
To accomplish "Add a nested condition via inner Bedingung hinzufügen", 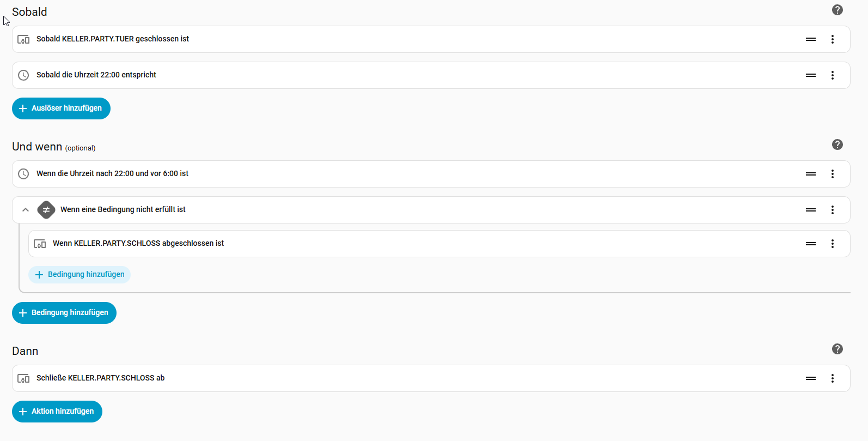I will pos(80,275).
